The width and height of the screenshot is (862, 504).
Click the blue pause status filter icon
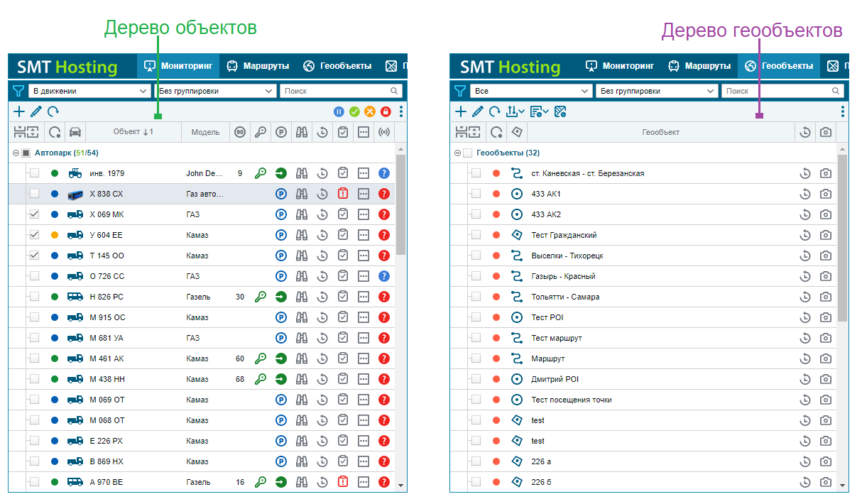pos(339,111)
